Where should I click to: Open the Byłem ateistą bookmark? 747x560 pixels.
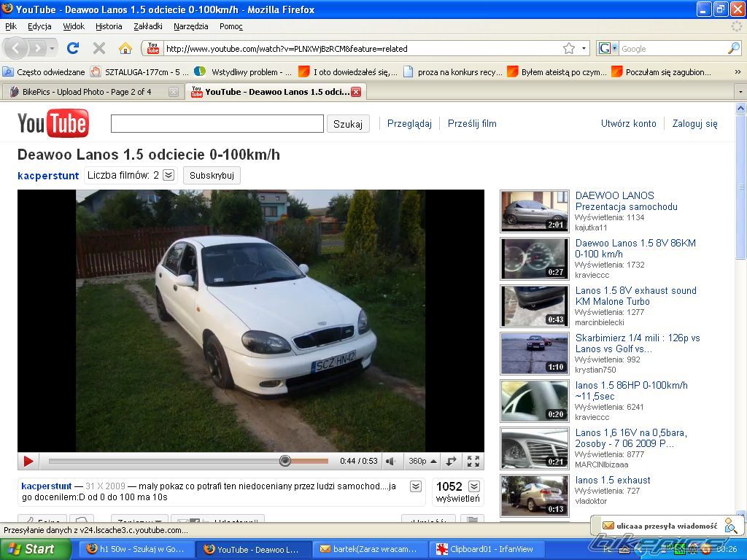point(557,72)
